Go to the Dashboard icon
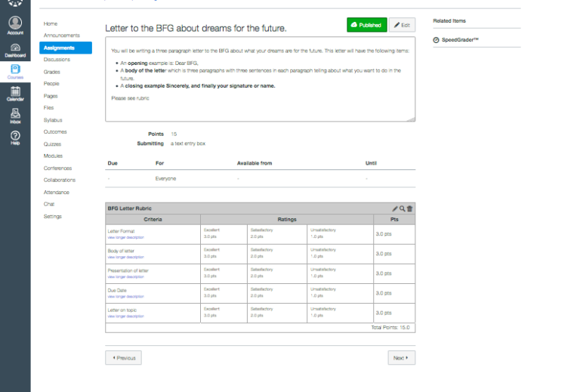The image size is (580, 392). tap(15, 49)
